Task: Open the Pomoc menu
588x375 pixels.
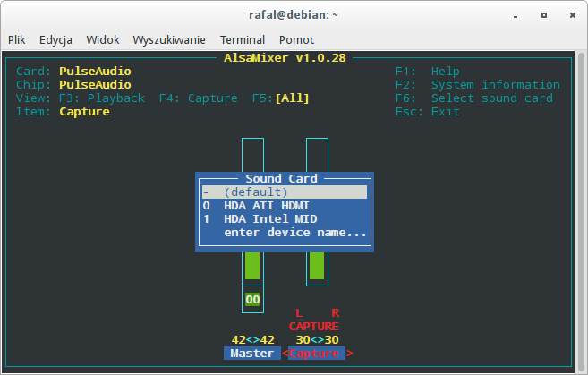Action: [x=296, y=39]
